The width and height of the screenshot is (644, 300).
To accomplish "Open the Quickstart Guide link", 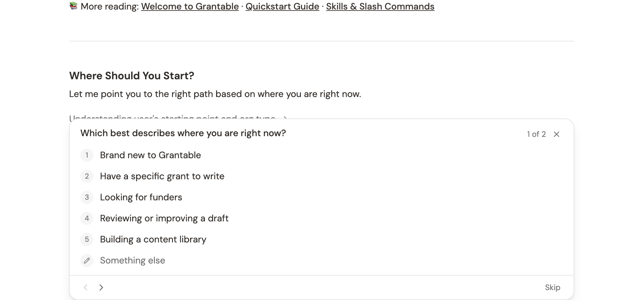I will click(282, 6).
